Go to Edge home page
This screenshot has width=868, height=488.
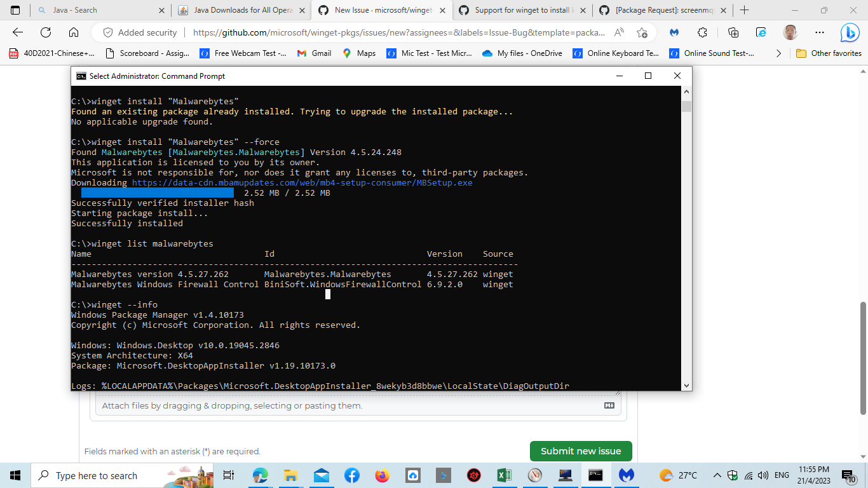[x=74, y=32]
